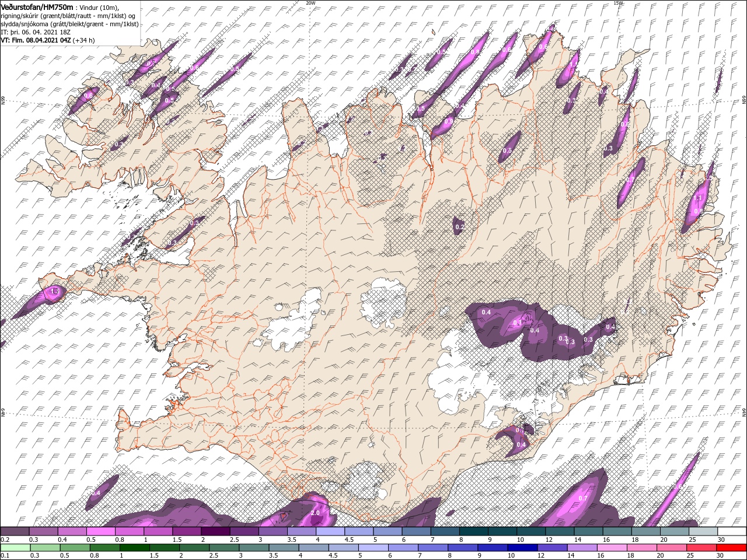The width and height of the screenshot is (747, 560).
Task: Click the 15W longitude label
Action: tap(618, 3)
